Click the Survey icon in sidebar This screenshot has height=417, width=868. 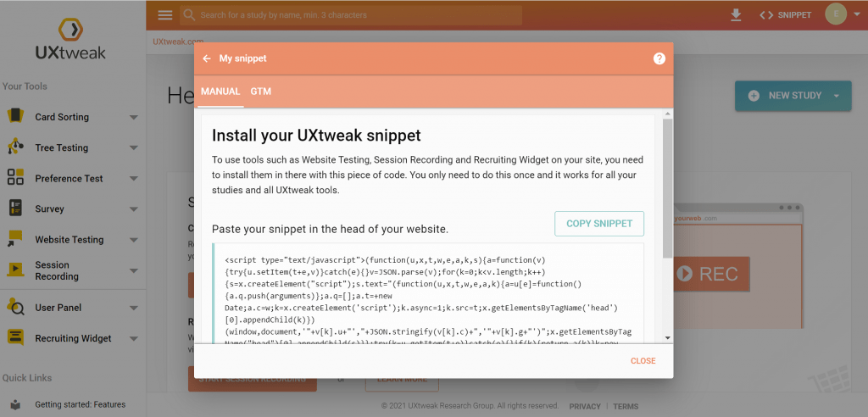(x=15, y=208)
